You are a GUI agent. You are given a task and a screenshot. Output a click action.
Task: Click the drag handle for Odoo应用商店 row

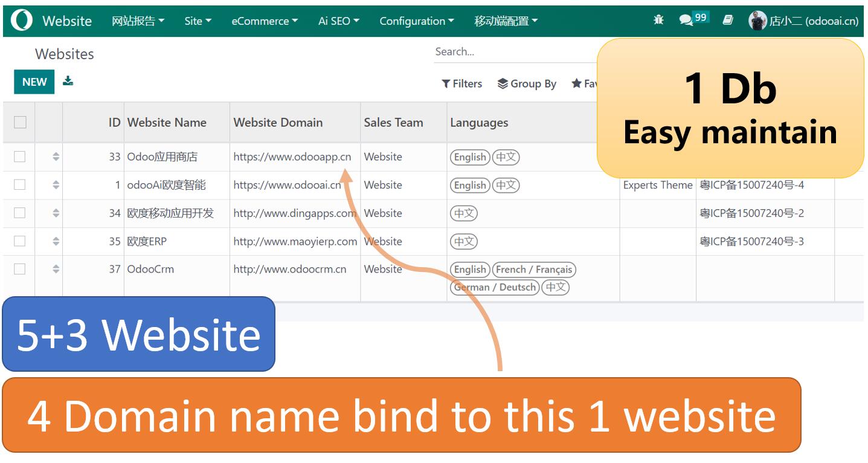pos(56,157)
